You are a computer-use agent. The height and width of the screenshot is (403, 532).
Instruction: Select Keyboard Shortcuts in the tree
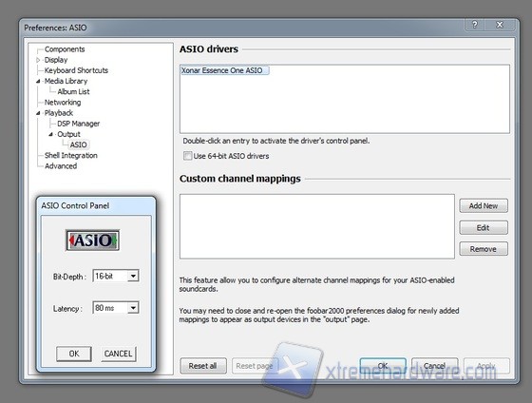click(x=76, y=70)
